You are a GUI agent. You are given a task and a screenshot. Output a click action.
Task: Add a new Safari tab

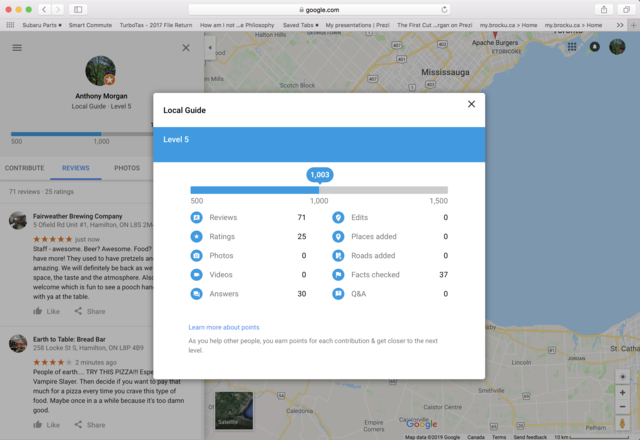pyautogui.click(x=633, y=25)
